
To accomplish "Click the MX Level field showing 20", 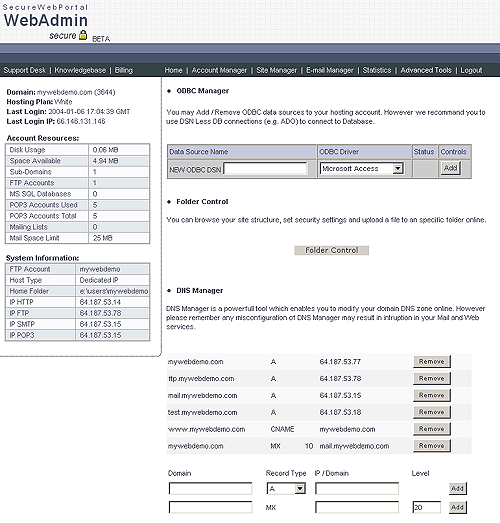I will point(426,508).
